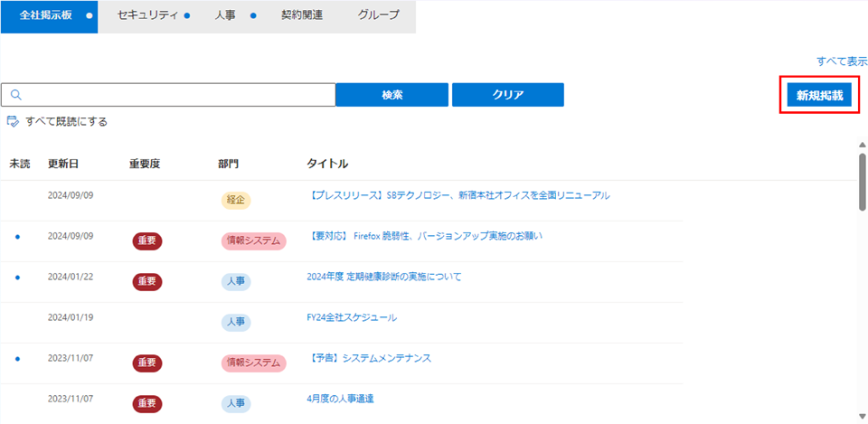Click the scrollbar up arrow
The image size is (868, 424).
pyautogui.click(x=862, y=145)
